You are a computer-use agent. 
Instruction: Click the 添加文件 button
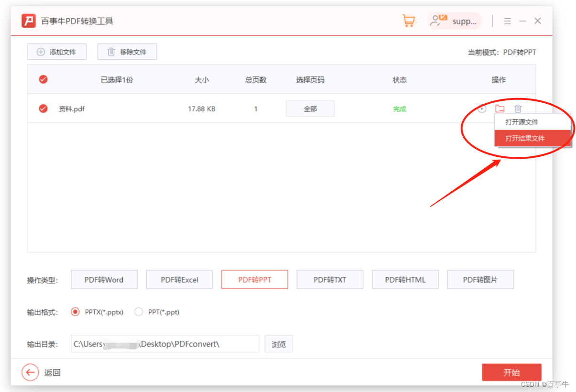click(x=57, y=52)
